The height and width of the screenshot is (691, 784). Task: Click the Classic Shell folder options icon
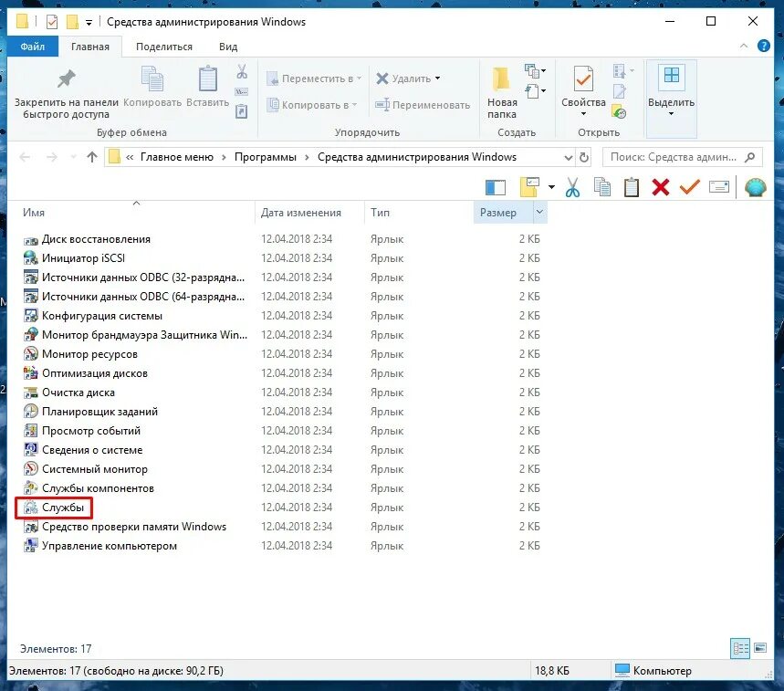tap(530, 187)
